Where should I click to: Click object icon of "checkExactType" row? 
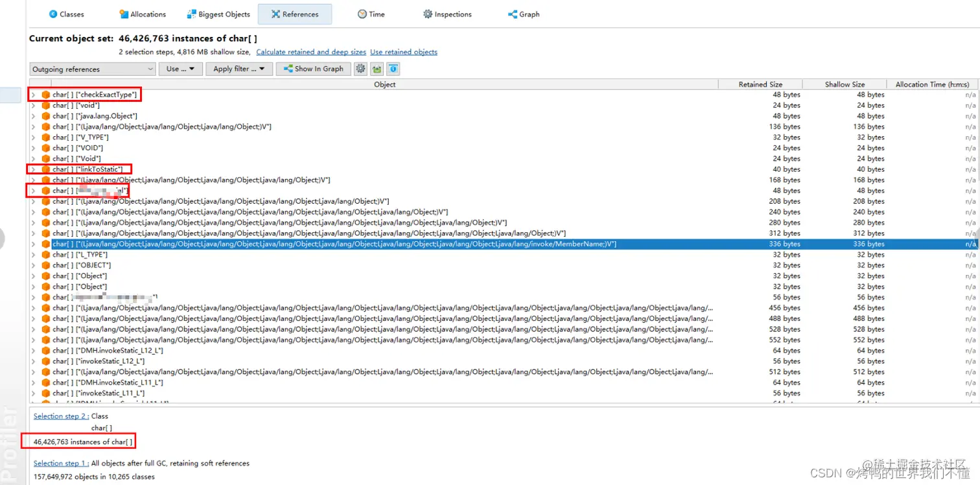(x=46, y=95)
